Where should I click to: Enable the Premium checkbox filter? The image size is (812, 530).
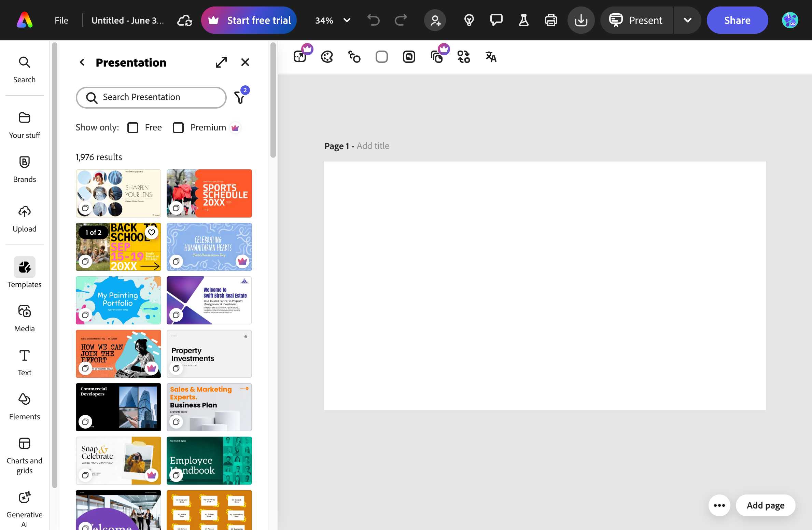(x=178, y=128)
